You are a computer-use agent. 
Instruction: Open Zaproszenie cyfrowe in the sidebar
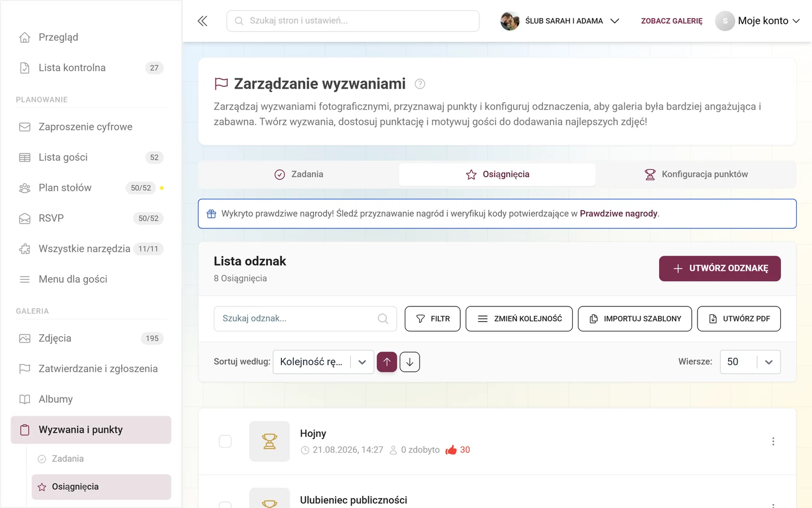pos(91,127)
